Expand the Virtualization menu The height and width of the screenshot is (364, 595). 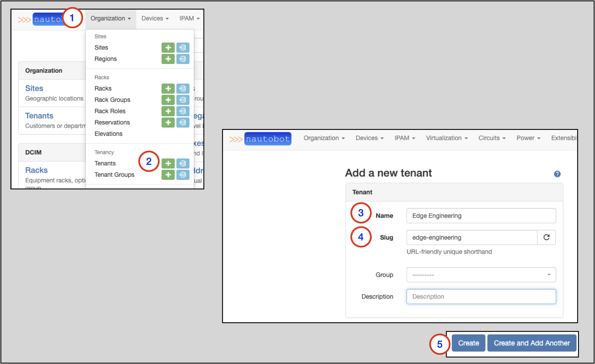pos(447,138)
